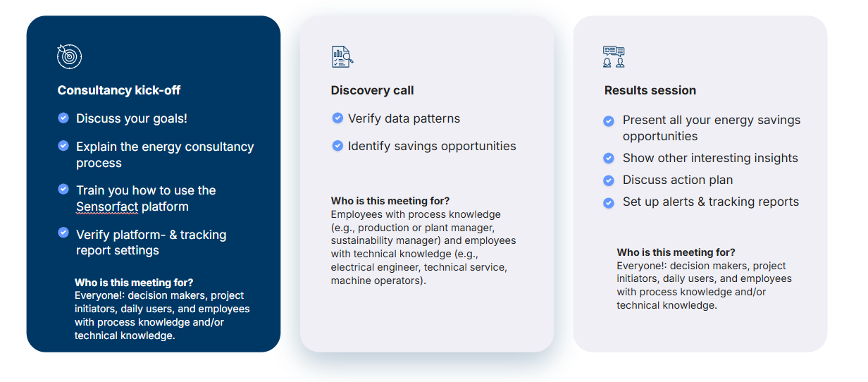The image size is (868, 382).
Task: Click checkmark beside 'Train you how to use'
Action: tap(63, 190)
